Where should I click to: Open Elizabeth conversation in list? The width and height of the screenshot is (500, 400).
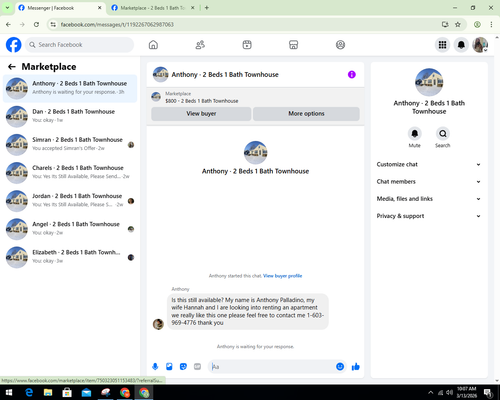70,257
